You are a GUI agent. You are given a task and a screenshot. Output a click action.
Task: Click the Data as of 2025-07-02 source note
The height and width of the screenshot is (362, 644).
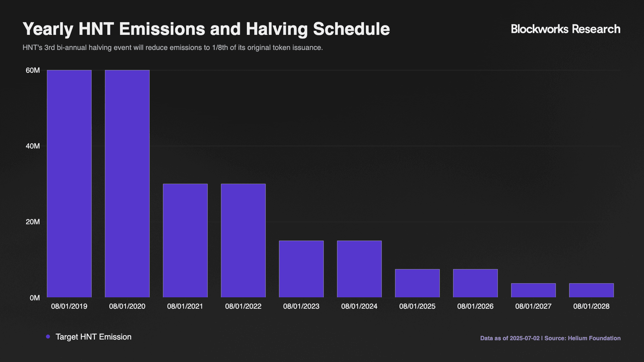[550, 338]
